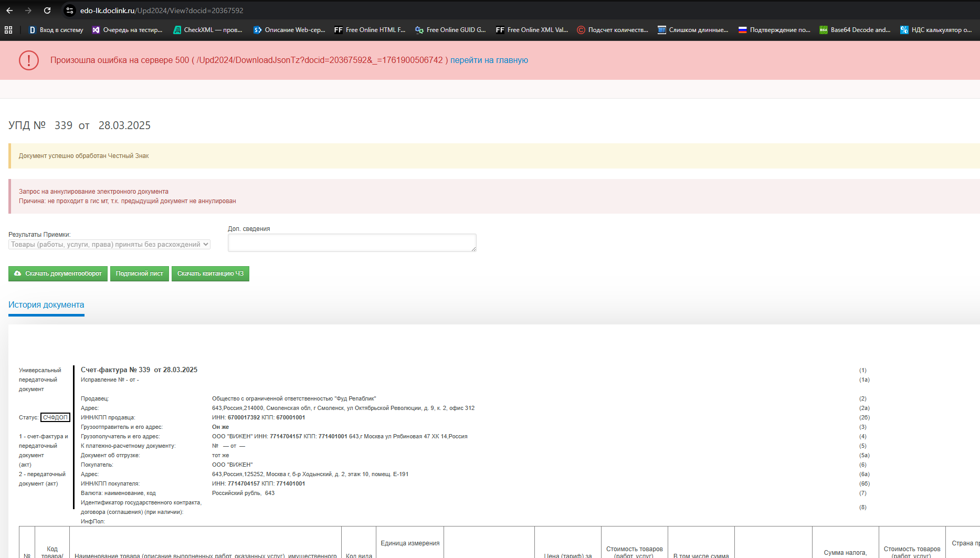Open the 'Подсчет количеств...' bookmark
Viewport: 980px width, 558px height.
click(613, 30)
